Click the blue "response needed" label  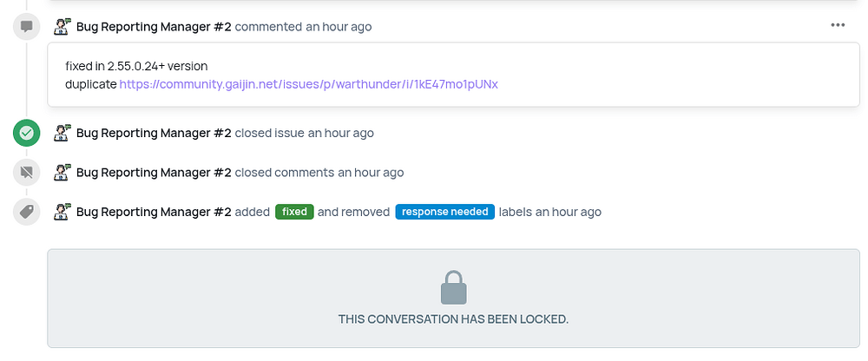[x=444, y=212]
